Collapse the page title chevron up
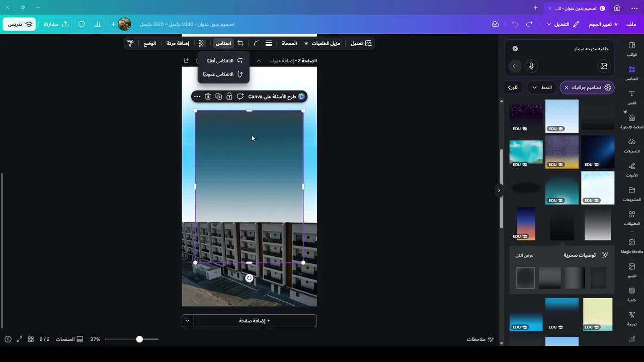The image size is (644, 362). click(x=259, y=61)
